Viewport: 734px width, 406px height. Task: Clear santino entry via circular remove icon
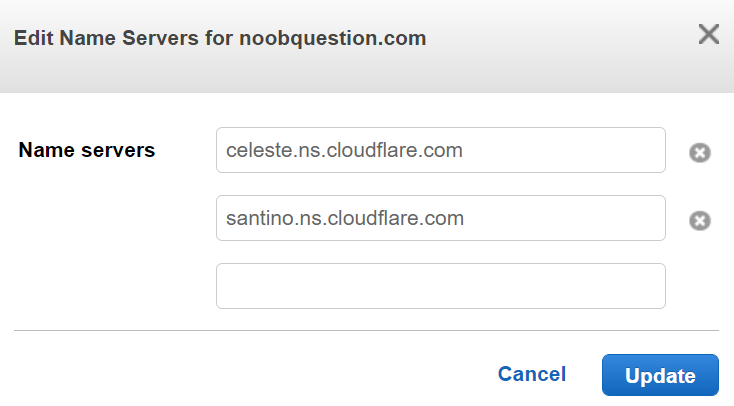[x=700, y=221]
